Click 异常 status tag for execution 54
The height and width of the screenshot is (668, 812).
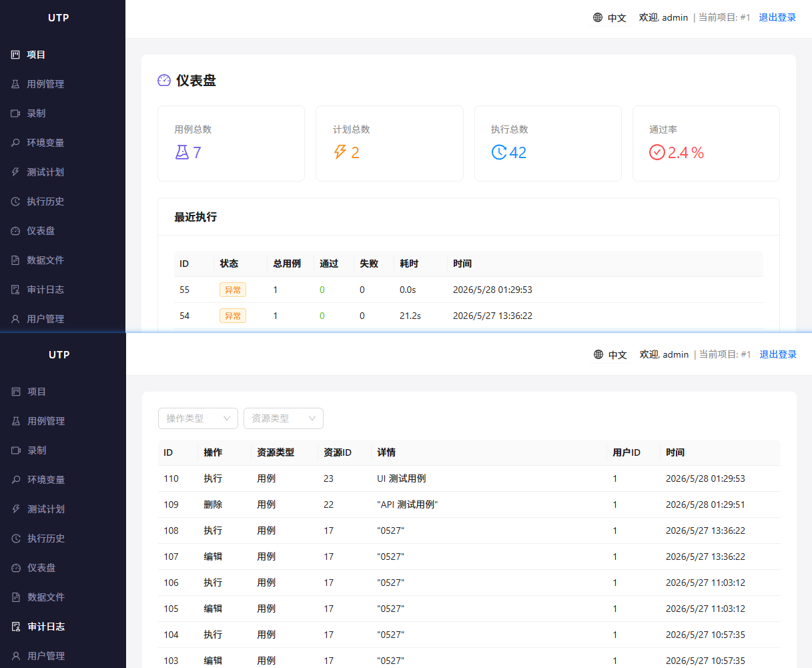coord(233,316)
